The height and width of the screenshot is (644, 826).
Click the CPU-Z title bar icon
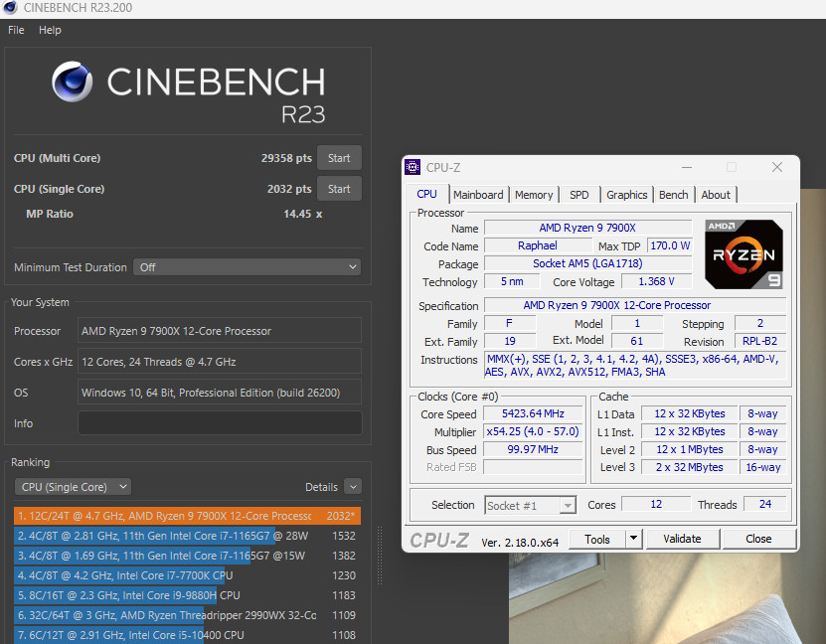[413, 167]
